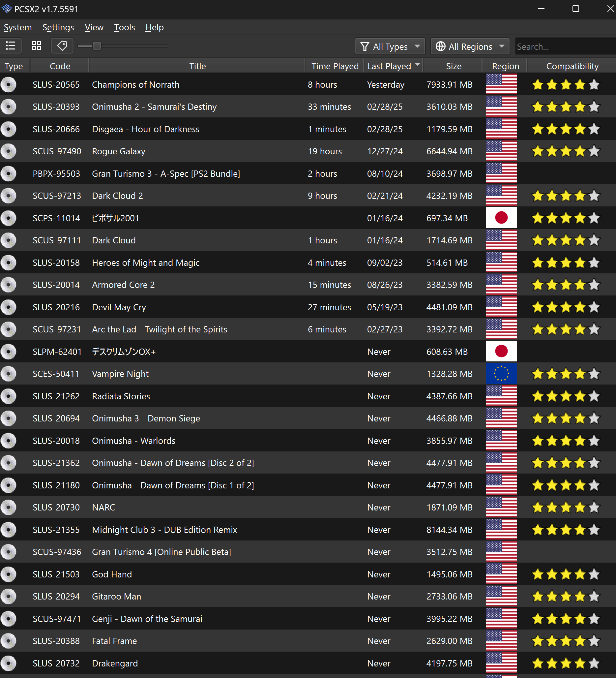Adjust the cover size slider
The image size is (616, 678).
97,46
